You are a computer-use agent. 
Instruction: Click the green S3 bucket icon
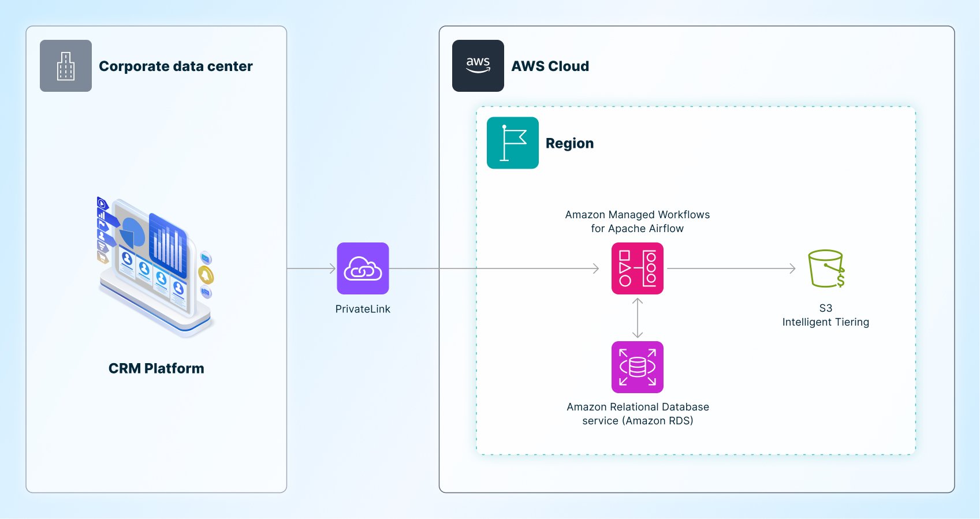(x=826, y=268)
